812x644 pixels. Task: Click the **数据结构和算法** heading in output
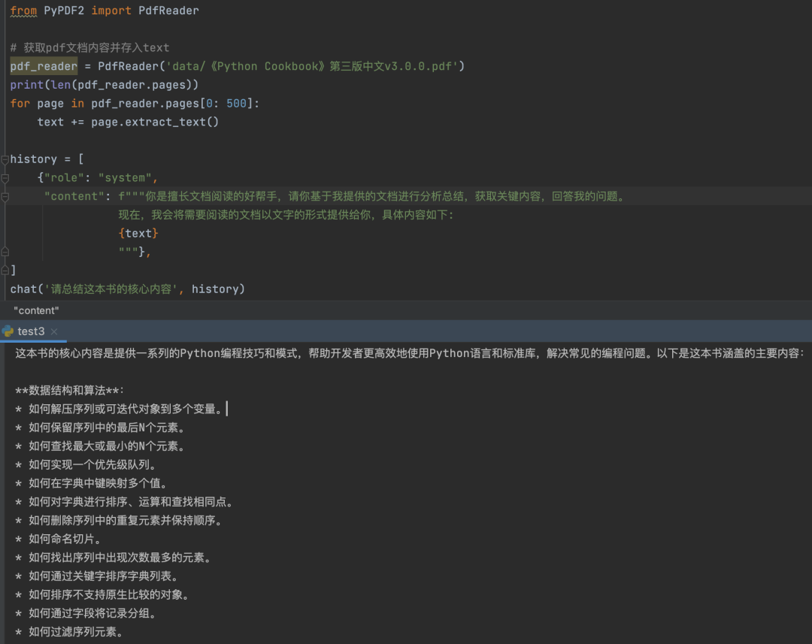point(69,391)
